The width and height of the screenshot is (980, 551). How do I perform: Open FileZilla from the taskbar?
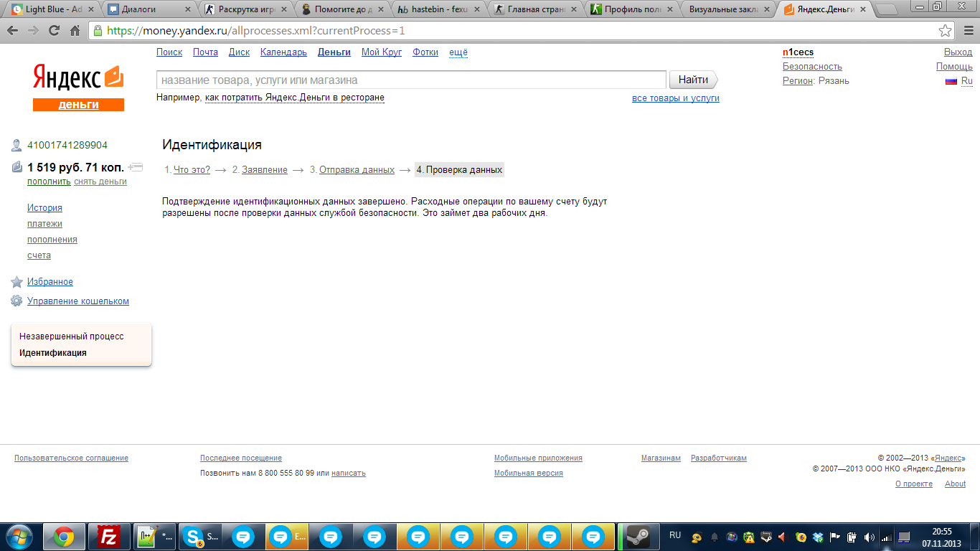[x=109, y=537]
